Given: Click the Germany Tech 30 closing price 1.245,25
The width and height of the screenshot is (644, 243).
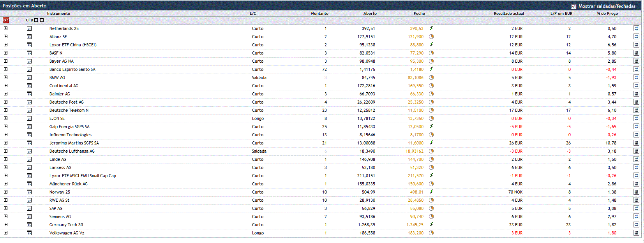Looking at the screenshot, I should 415,225.
